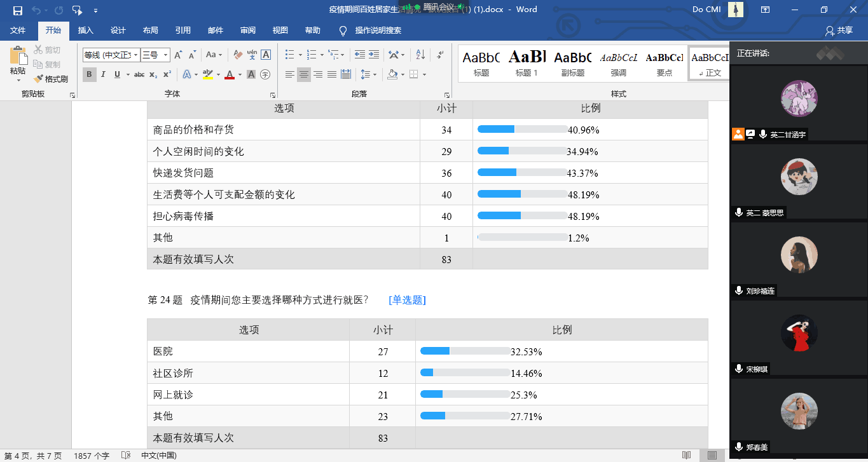Expand the bullet list dropdown arrow
This screenshot has width=868, height=462.
coord(300,55)
